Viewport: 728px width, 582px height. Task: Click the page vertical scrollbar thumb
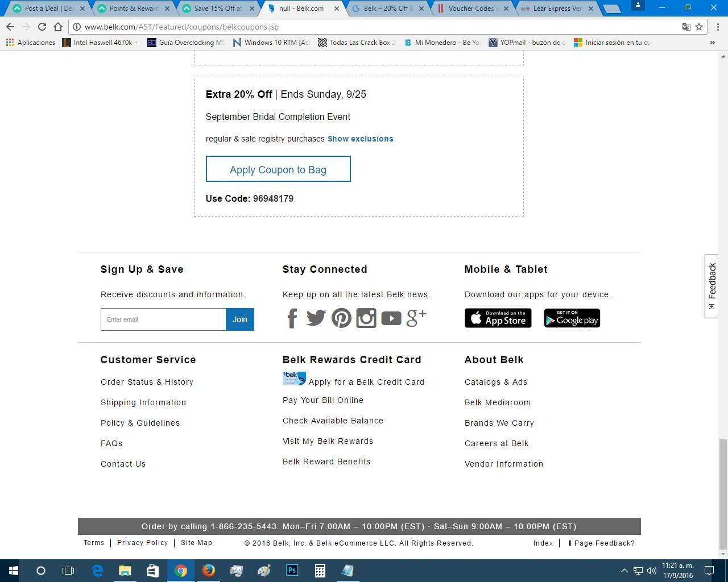coord(723,494)
